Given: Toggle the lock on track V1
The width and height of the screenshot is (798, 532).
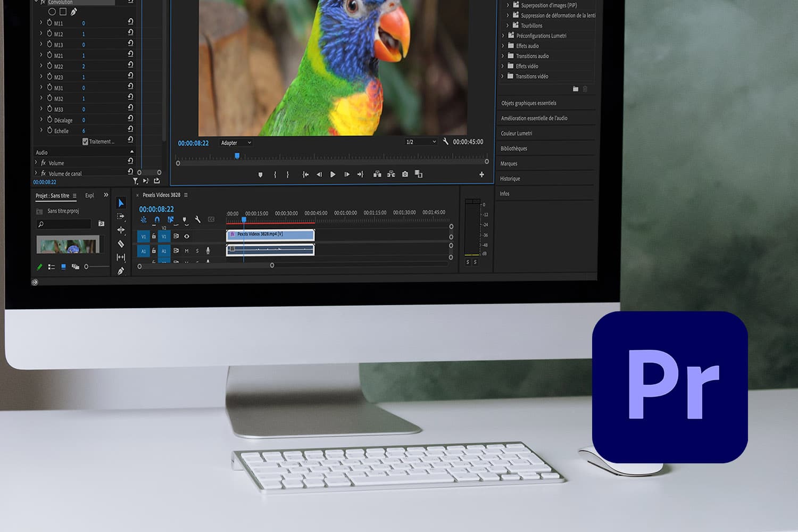Looking at the screenshot, I should pyautogui.click(x=154, y=236).
